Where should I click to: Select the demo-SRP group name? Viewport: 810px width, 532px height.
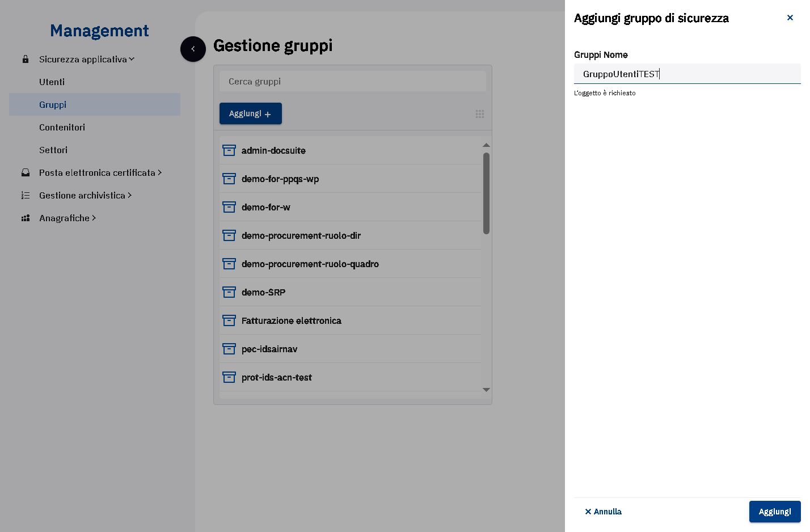click(x=264, y=292)
